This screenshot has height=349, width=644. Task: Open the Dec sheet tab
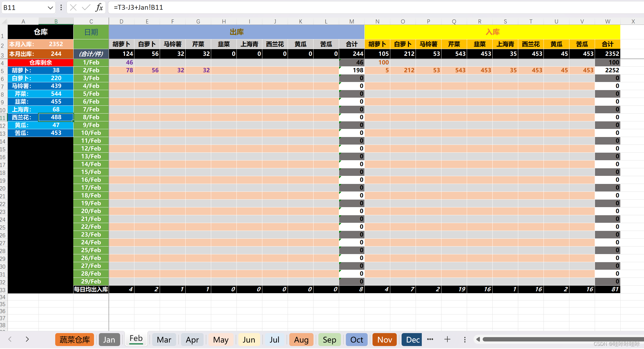[x=412, y=340]
